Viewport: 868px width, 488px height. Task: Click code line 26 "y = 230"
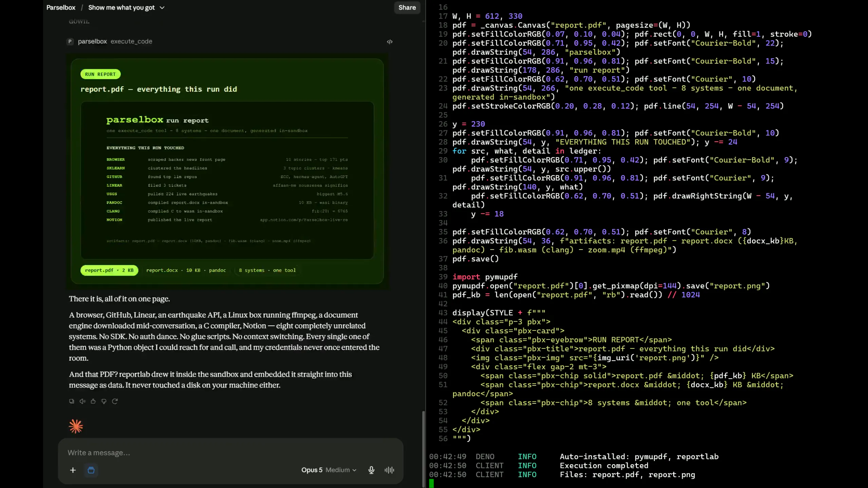coord(469,124)
